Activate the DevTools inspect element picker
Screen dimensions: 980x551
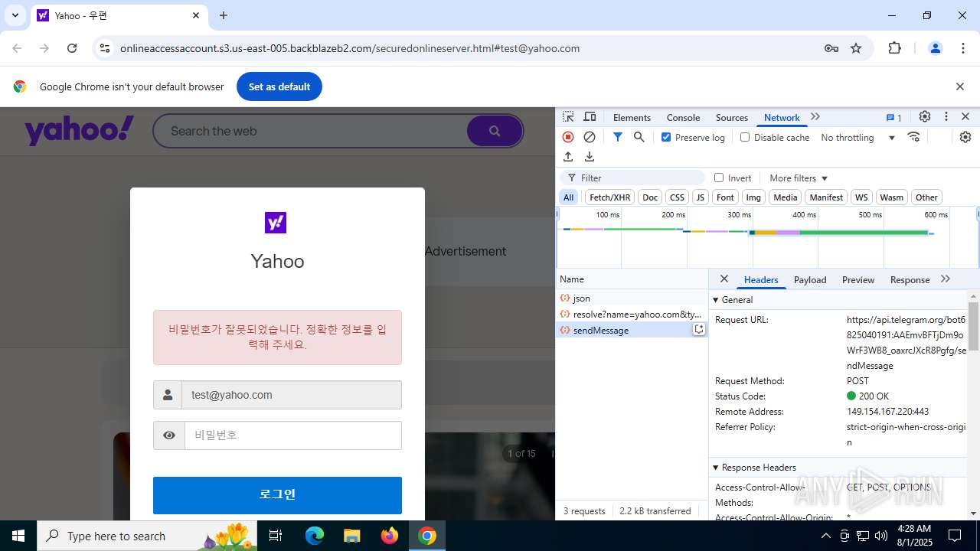pos(568,117)
